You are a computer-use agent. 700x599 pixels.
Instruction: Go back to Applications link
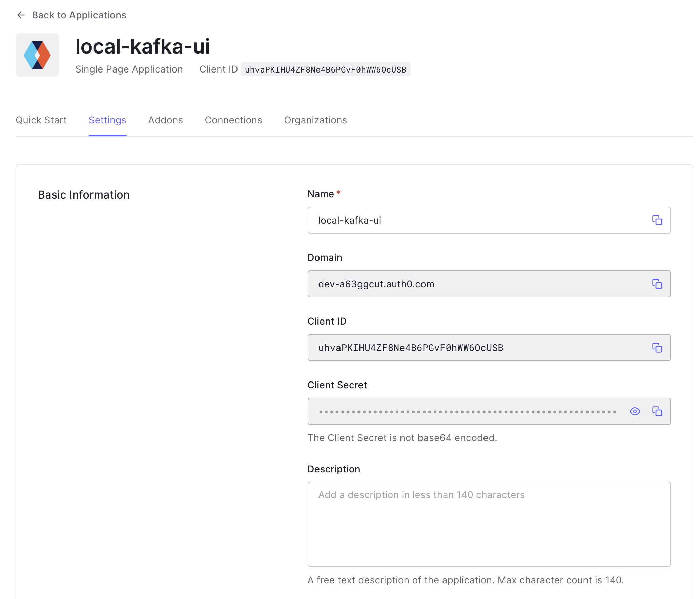pyautogui.click(x=79, y=15)
